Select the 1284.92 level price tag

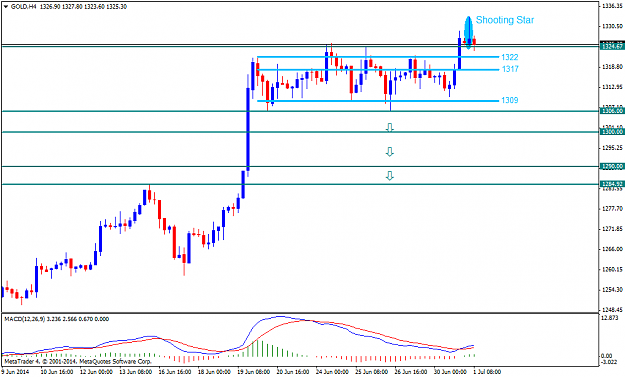(x=613, y=184)
